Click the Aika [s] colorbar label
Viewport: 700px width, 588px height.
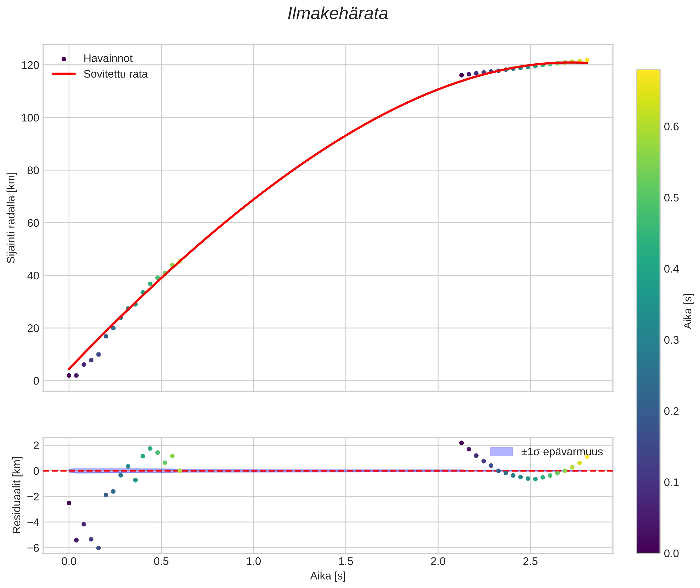click(x=688, y=311)
